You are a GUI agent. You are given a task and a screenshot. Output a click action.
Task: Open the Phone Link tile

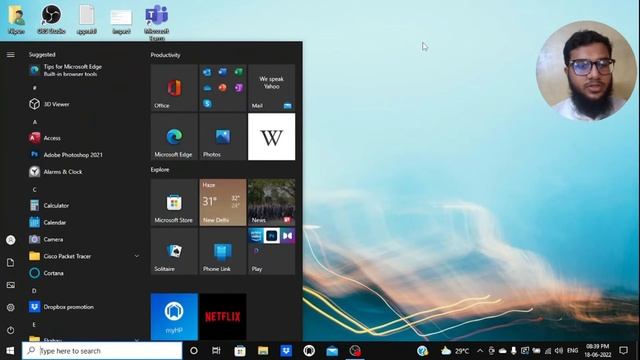point(223,251)
